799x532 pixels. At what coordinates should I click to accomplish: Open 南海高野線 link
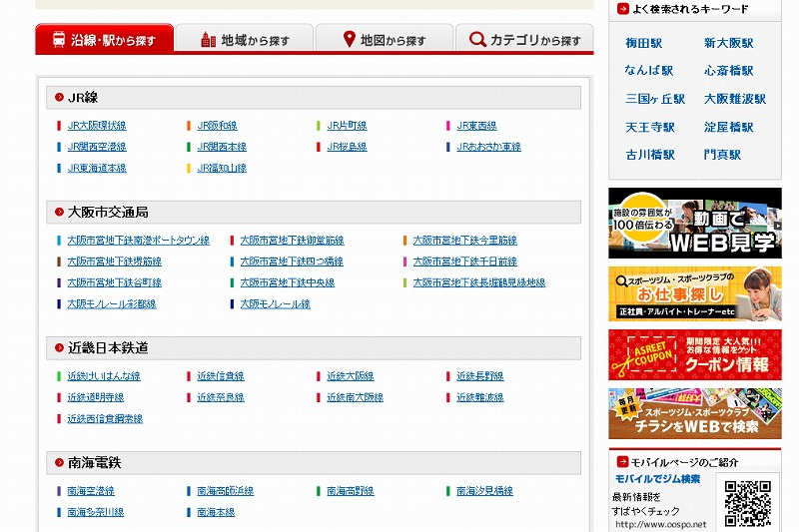click(351, 491)
